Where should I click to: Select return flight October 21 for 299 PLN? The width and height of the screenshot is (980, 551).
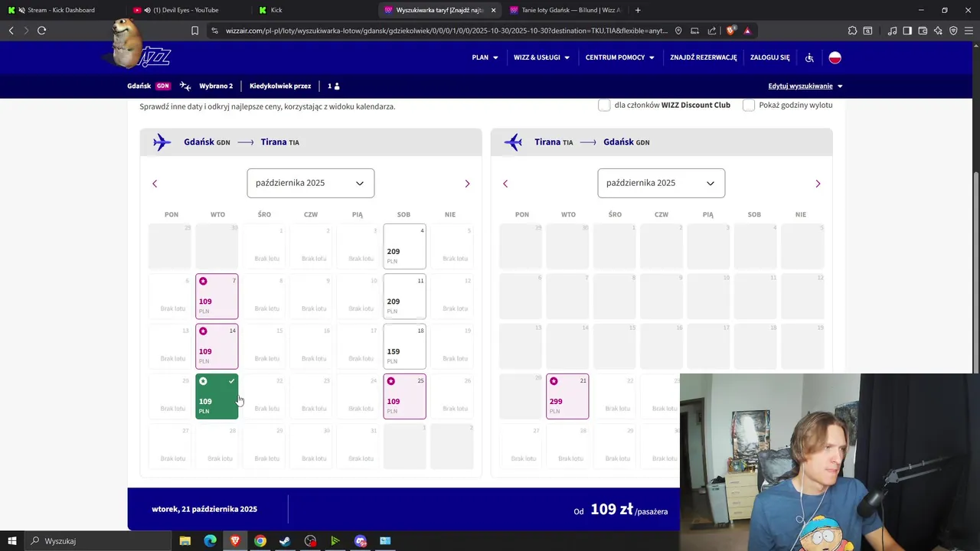pyautogui.click(x=567, y=396)
